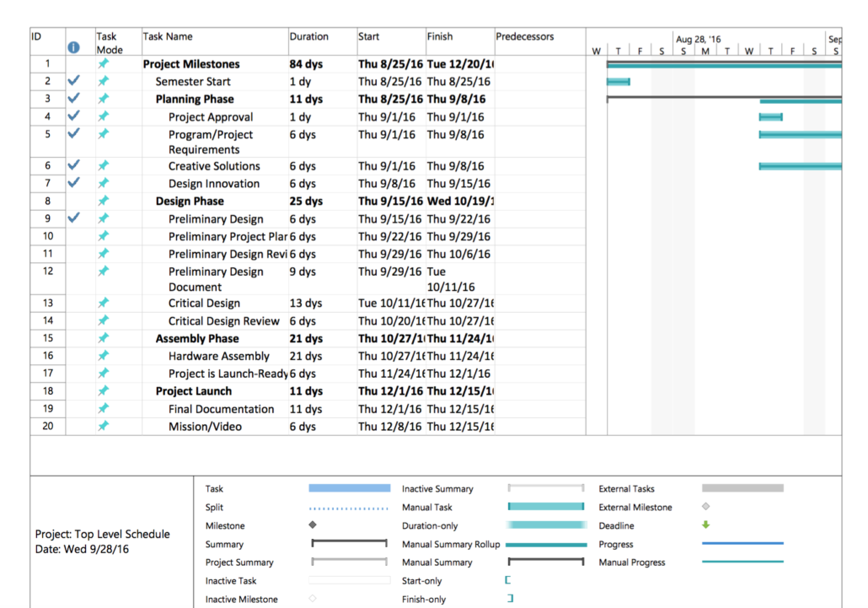Image resolution: width=868 pixels, height=608 pixels.
Task: Click the green Deadline arrow in the legend
Action: pyautogui.click(x=706, y=525)
